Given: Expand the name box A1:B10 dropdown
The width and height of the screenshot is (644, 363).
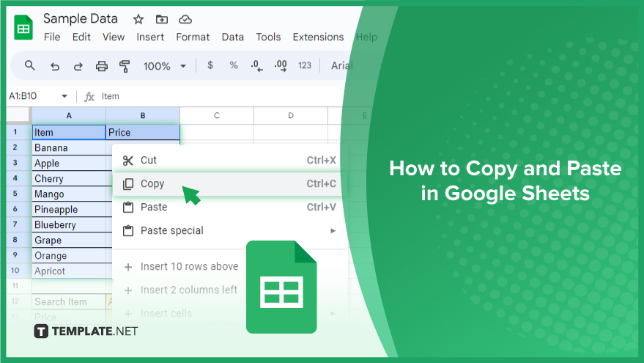Looking at the screenshot, I should (64, 96).
